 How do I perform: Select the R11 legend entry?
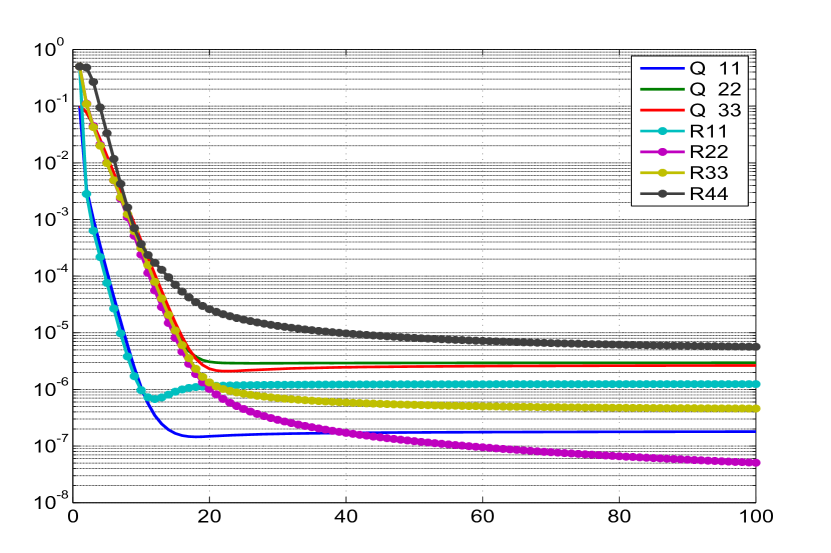pyautogui.click(x=709, y=131)
